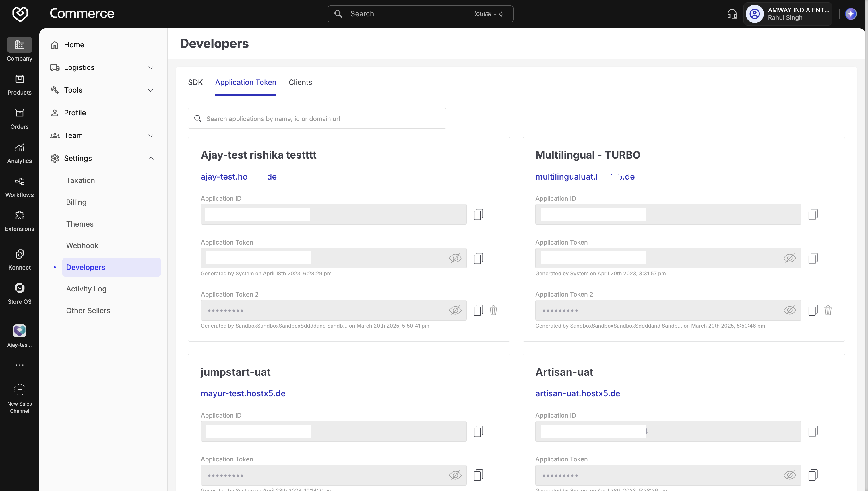Screen dimensions: 868x491
Task: Open the artisan-uat.hostx5.de link
Action: [578, 393]
